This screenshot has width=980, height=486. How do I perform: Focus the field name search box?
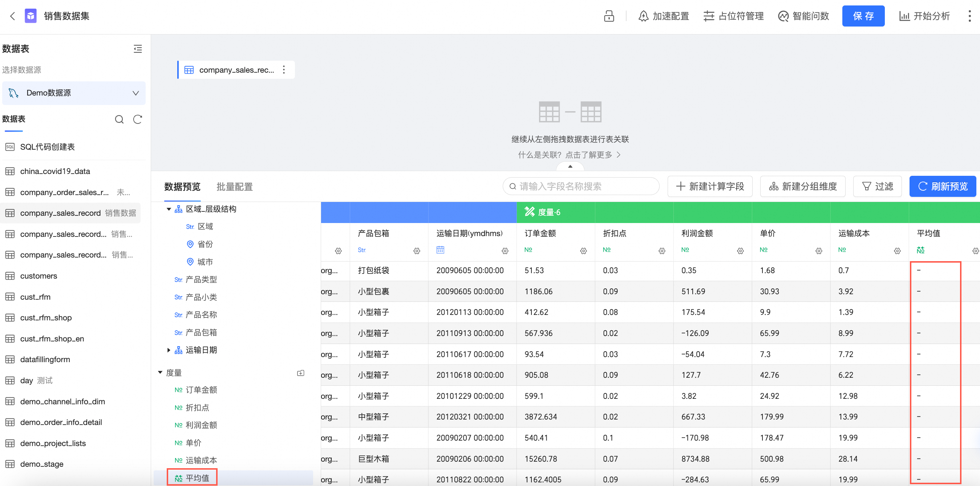click(581, 186)
